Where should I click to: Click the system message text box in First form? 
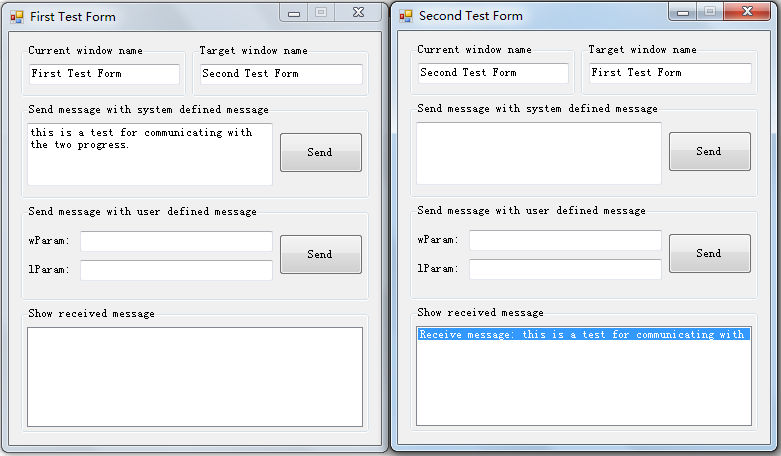pyautogui.click(x=150, y=154)
